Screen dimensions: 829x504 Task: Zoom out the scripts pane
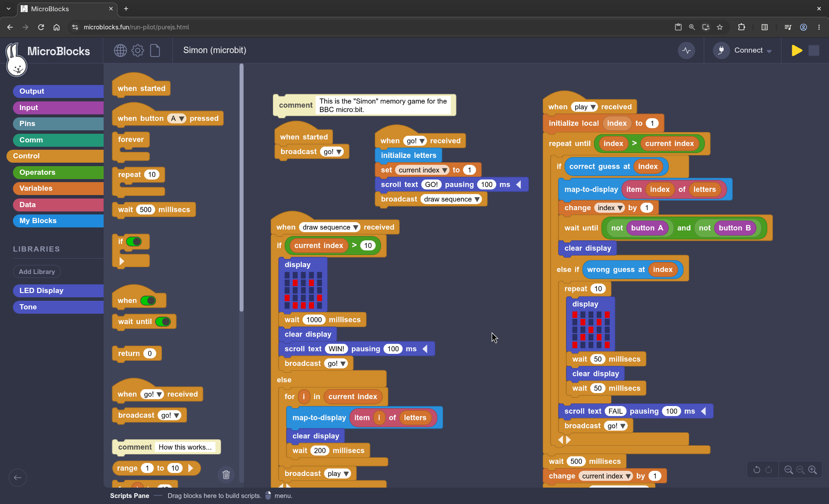click(788, 470)
